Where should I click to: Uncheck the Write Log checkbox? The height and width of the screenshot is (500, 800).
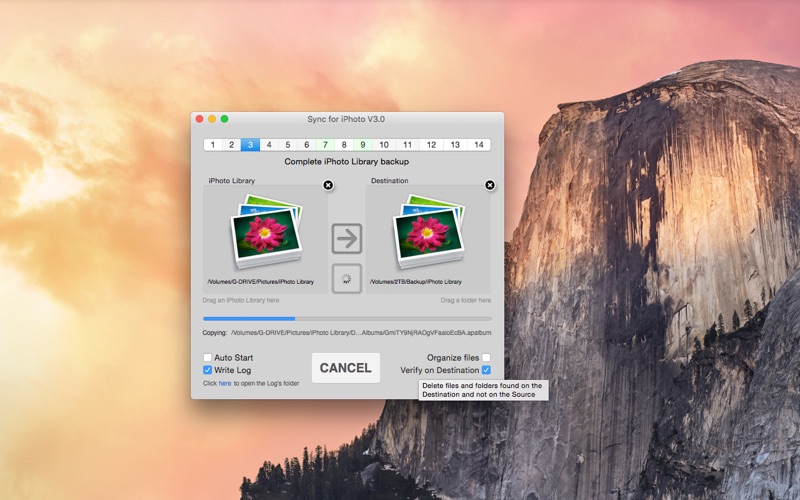pyautogui.click(x=208, y=370)
